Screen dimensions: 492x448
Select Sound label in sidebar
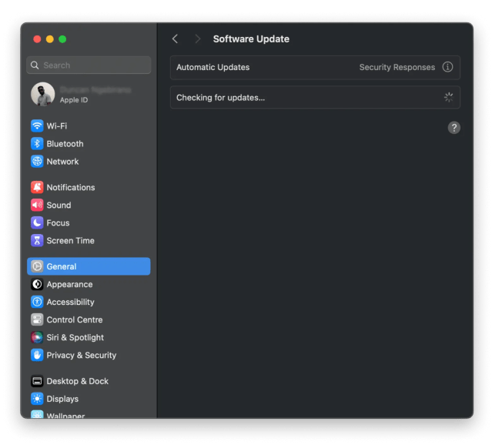point(59,206)
